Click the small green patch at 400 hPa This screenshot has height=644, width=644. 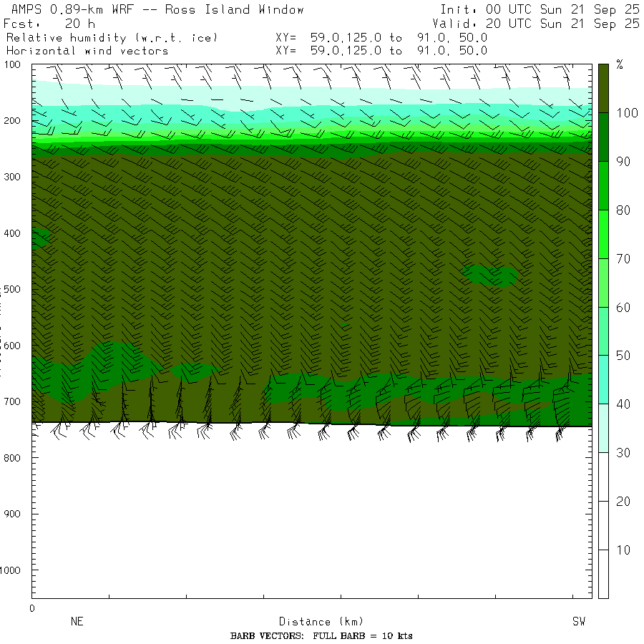[x=40, y=238]
